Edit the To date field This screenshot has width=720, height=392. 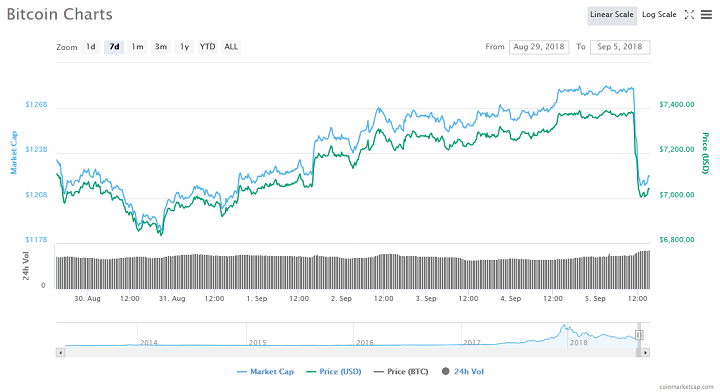[620, 47]
